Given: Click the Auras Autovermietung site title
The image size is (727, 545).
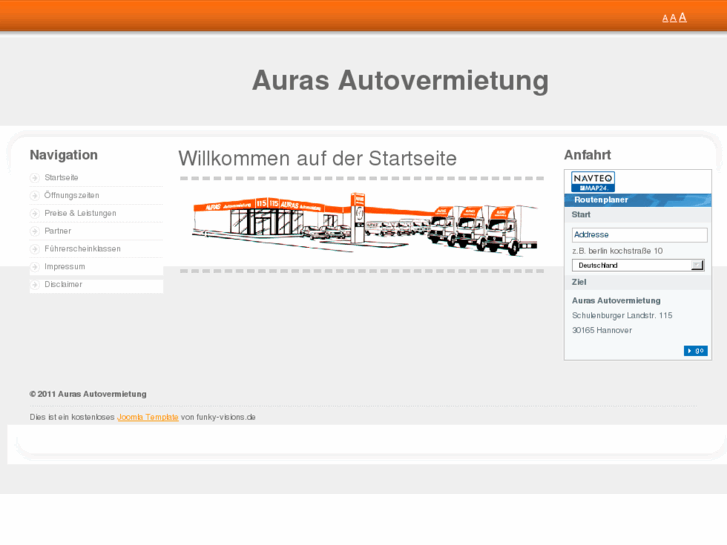Looking at the screenshot, I should (x=400, y=81).
